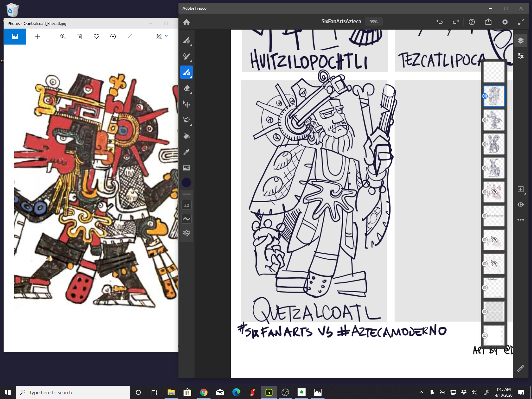The image size is (532, 399).
Task: Crop the image in Photos
Action: click(130, 37)
